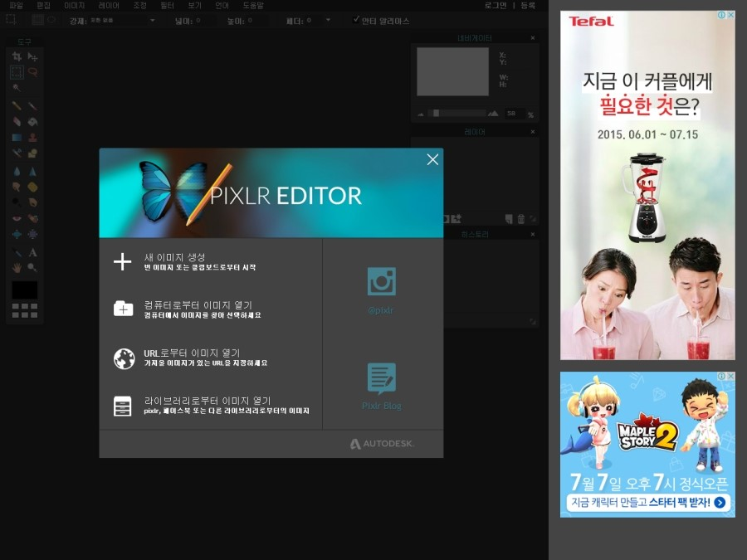Toggle the 안티 알리아스 checkbox
Image resolution: width=747 pixels, height=560 pixels.
356,20
